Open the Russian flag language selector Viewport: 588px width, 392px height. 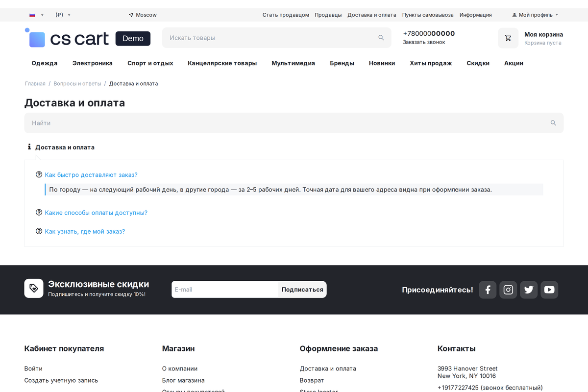(36, 15)
